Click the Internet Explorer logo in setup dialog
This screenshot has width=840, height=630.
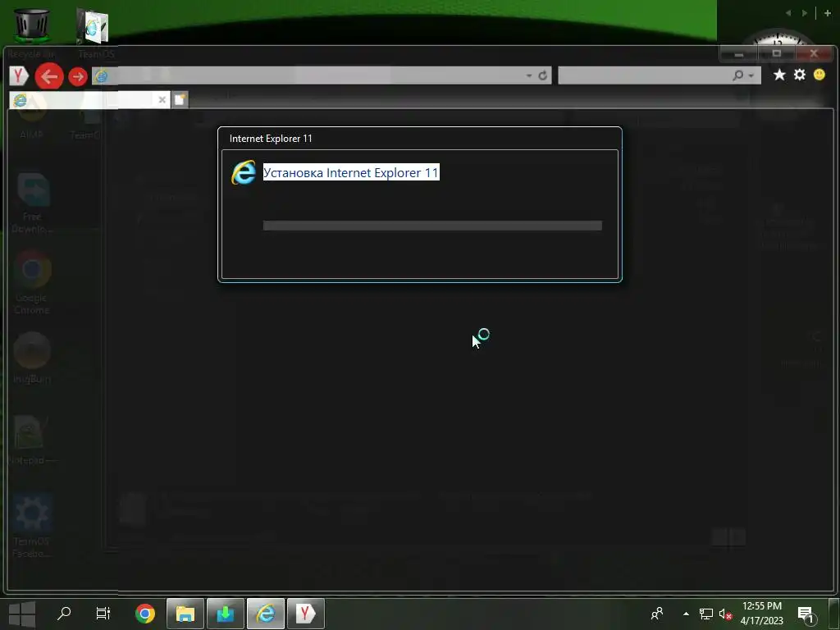244,172
